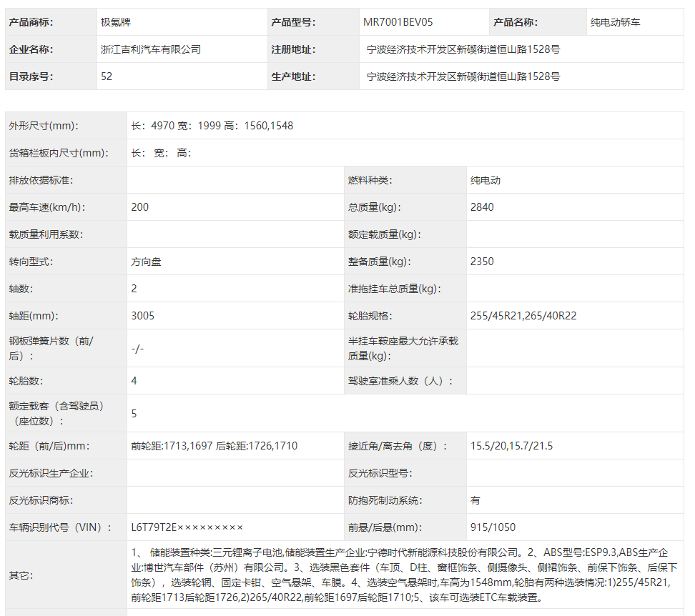Click top speed value 200

(140, 207)
